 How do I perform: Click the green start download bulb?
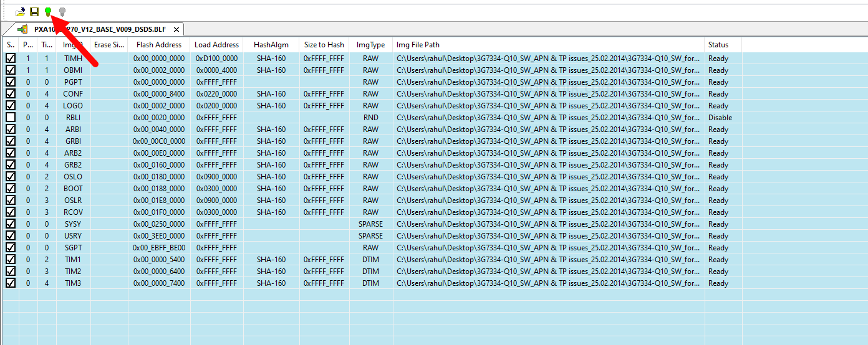[x=48, y=11]
